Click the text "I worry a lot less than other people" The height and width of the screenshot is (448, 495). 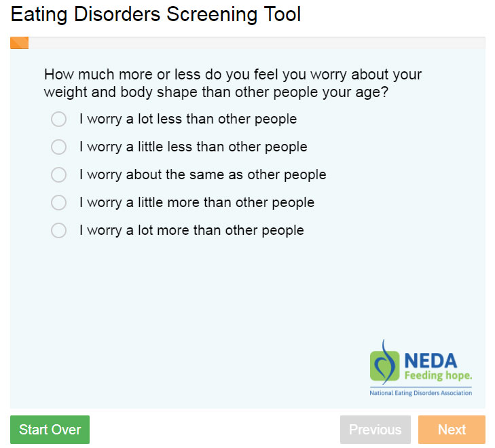pyautogui.click(x=188, y=119)
